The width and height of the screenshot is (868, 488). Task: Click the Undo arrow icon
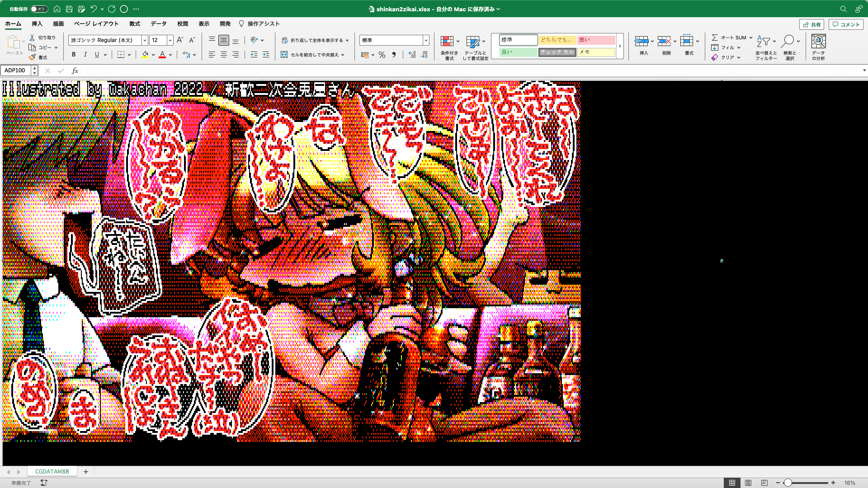pos(94,9)
